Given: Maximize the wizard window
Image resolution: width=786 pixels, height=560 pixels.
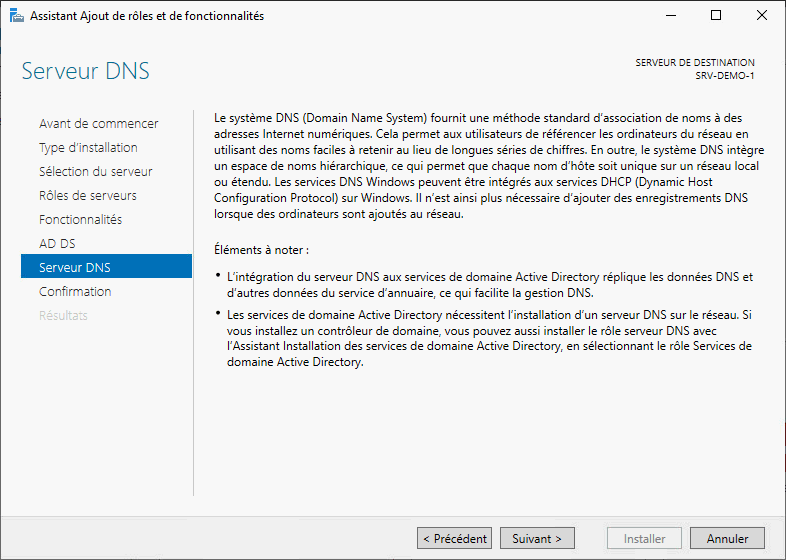Looking at the screenshot, I should (716, 16).
